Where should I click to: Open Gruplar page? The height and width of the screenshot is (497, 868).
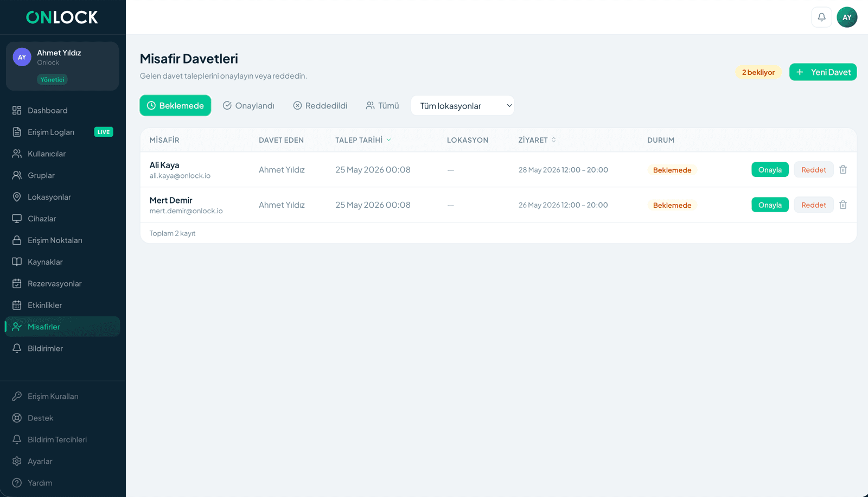click(x=62, y=175)
